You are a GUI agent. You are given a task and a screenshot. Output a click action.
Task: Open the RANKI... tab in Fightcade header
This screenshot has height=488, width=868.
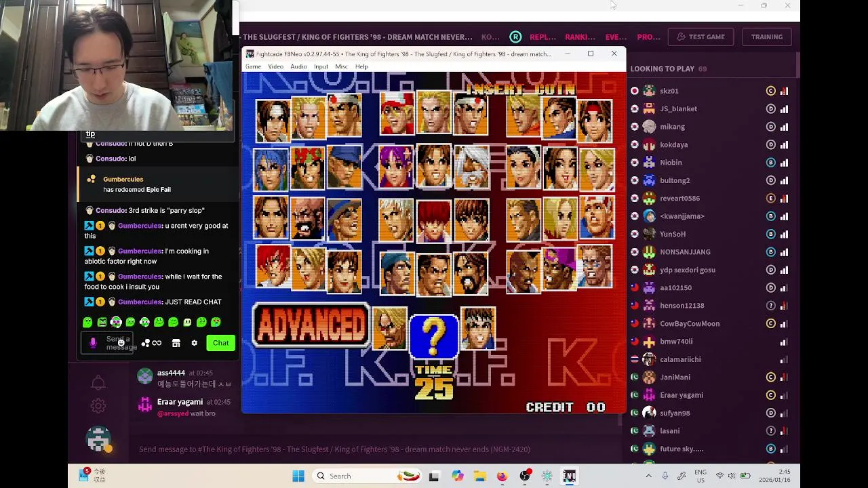580,37
